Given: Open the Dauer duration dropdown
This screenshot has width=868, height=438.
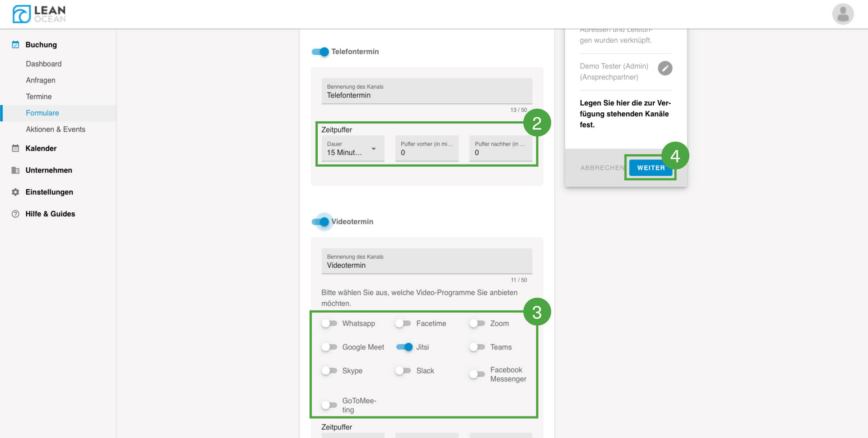Looking at the screenshot, I should [352, 149].
